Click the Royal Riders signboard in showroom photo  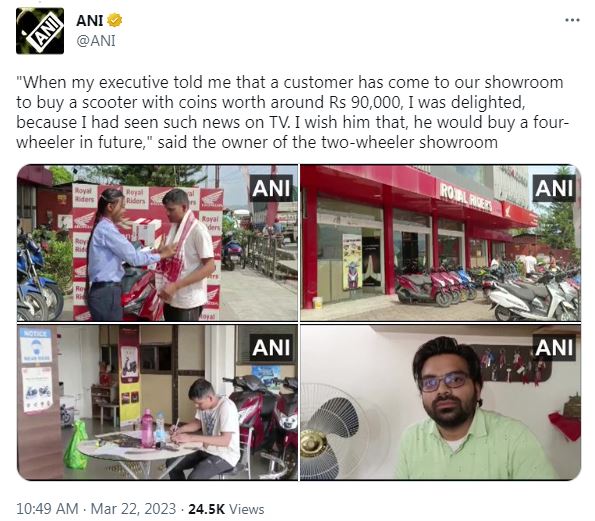coord(465,197)
